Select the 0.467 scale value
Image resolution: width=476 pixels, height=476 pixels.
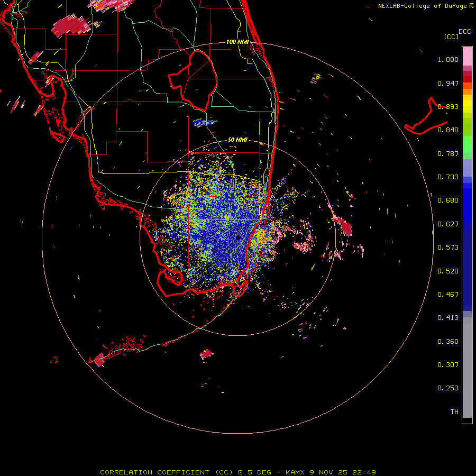(448, 295)
